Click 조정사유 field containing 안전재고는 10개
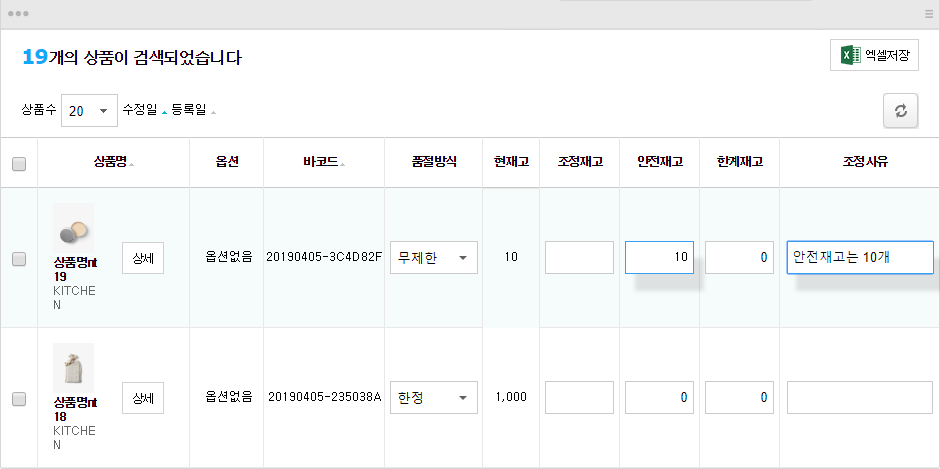 (860, 257)
